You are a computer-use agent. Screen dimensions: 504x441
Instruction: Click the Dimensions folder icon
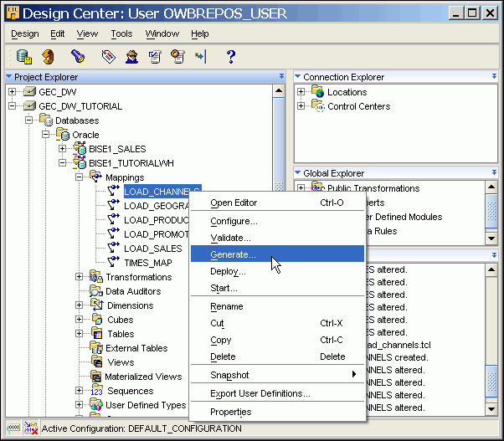coord(97,305)
